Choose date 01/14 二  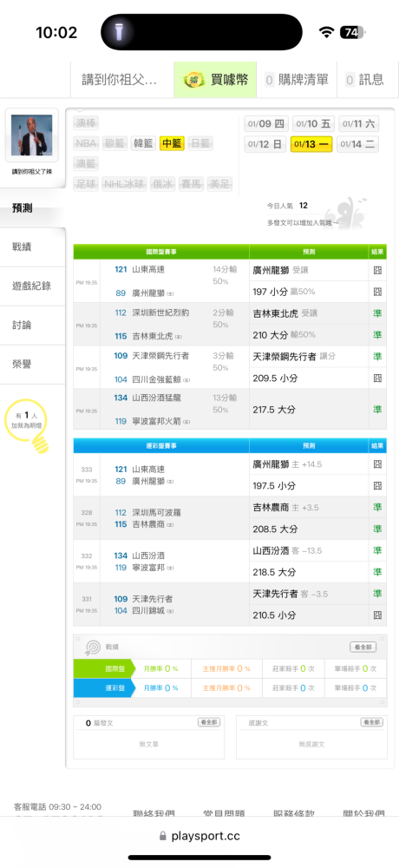(x=358, y=144)
